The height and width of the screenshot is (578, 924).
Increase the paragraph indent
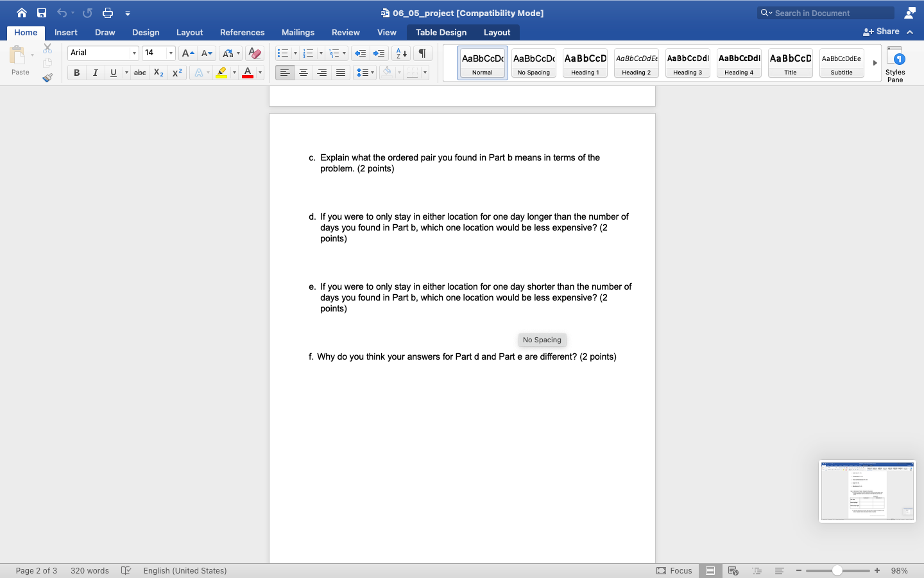point(379,53)
